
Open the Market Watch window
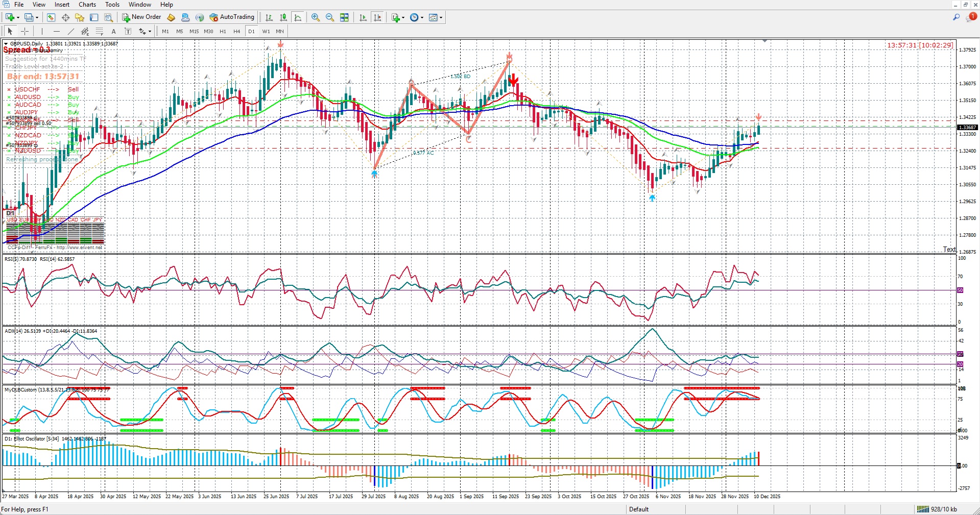[51, 17]
